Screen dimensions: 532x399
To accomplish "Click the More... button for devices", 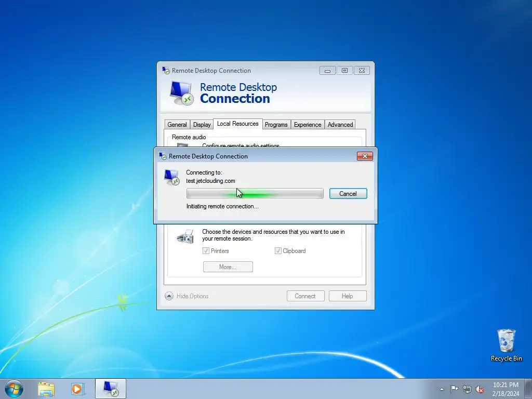I will (228, 267).
